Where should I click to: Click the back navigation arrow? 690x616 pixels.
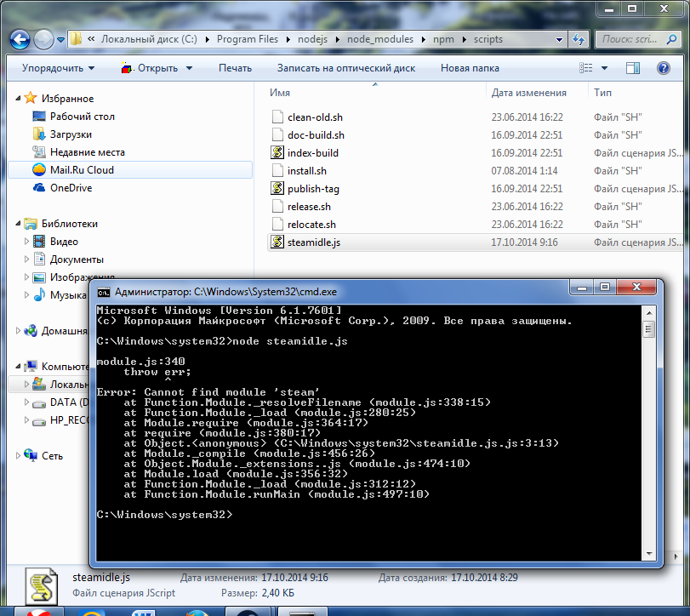(20, 39)
